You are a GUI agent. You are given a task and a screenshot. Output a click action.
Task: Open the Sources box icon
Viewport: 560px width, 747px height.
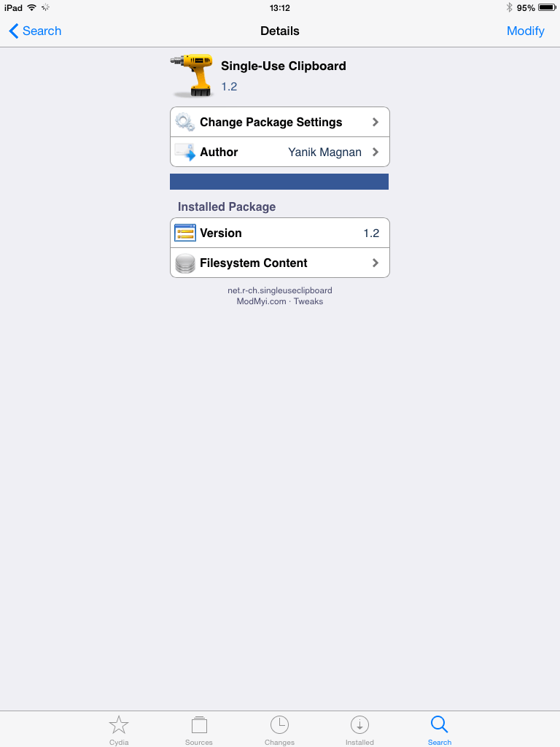(x=199, y=724)
